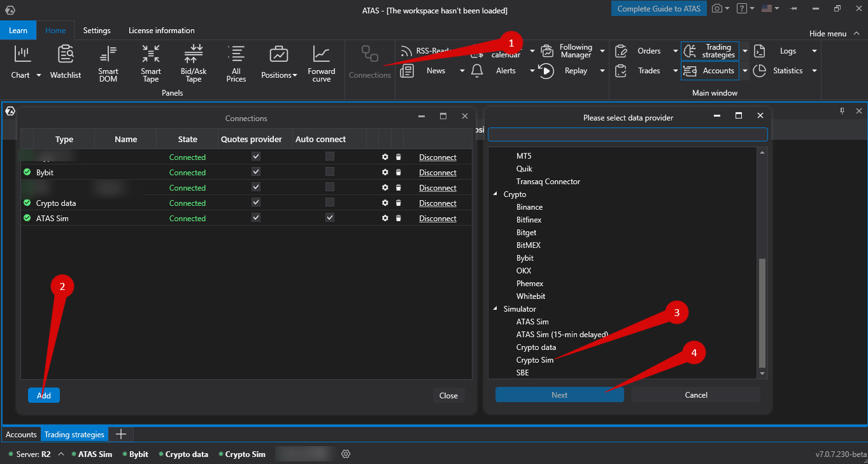Screen dimensions: 868x464
Task: Disable Auto connect for ATAS Sim
Action: (330, 218)
